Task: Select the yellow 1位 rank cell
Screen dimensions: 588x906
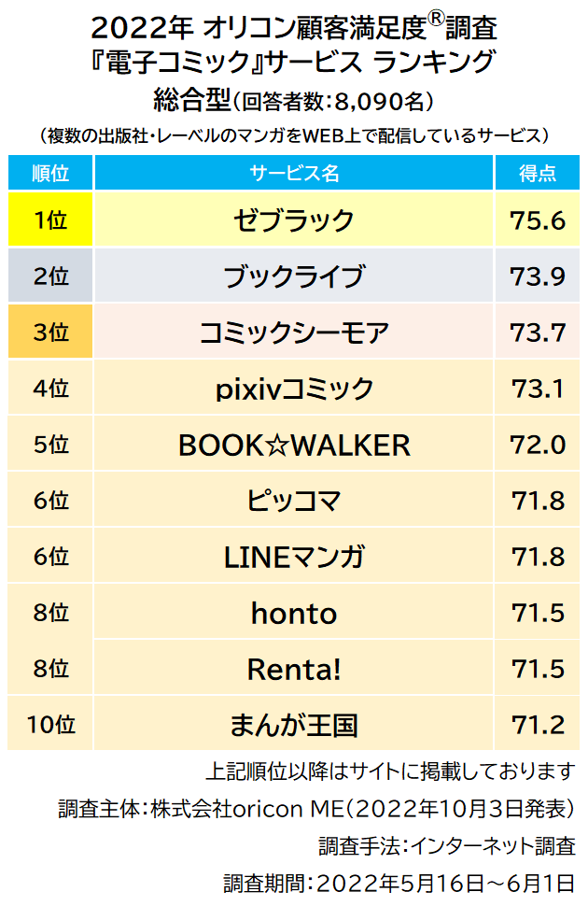Action: 50,220
